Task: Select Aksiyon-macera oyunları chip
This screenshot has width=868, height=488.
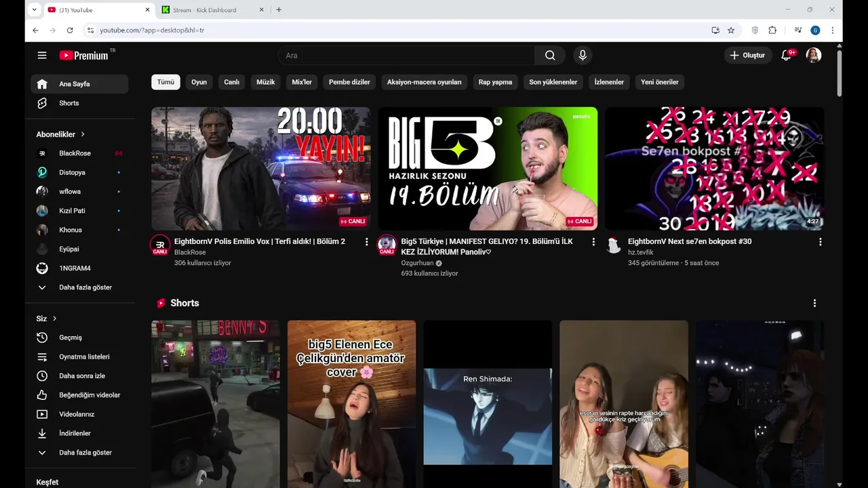Action: (x=425, y=82)
